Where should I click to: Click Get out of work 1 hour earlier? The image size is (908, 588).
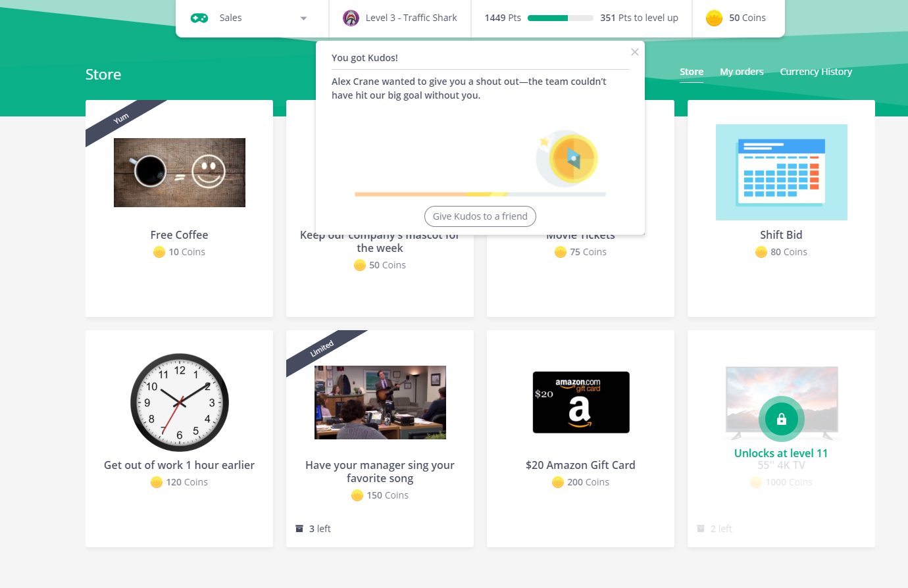(x=179, y=465)
